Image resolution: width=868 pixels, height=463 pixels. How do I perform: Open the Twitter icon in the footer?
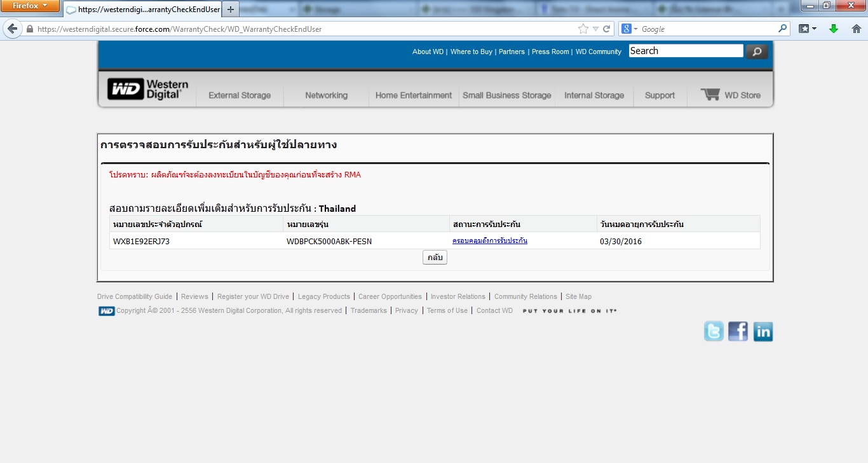click(x=714, y=331)
